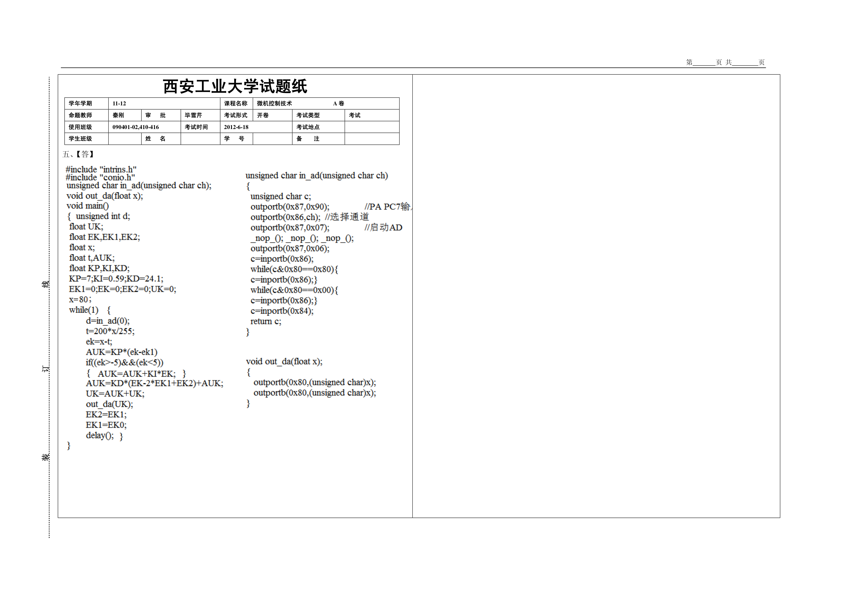Click the 备 注 label cell

318,138
